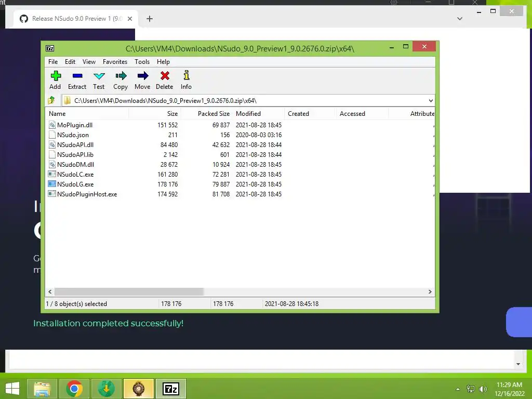This screenshot has height=399, width=532.
Task: Click the status bar date 2021-08-28 18:45:18
Action: tap(292, 303)
